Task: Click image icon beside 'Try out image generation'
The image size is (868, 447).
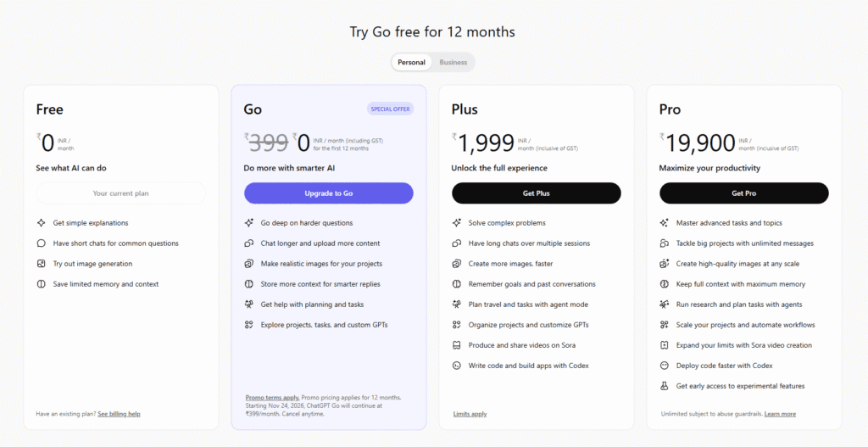Action: coord(41,264)
